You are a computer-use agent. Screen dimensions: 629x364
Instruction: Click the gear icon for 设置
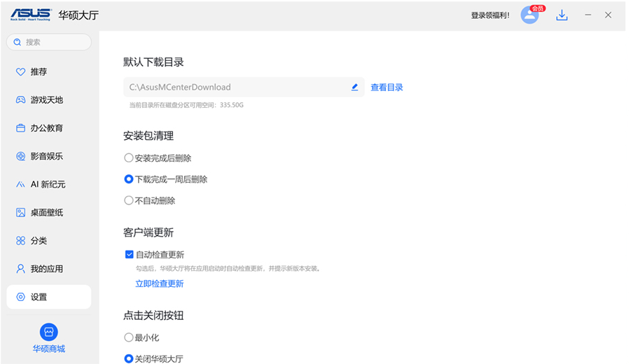(x=20, y=297)
